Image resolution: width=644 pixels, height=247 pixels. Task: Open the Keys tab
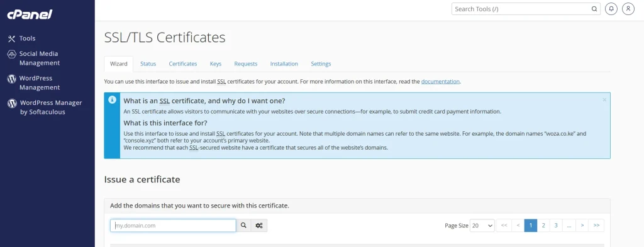point(216,64)
